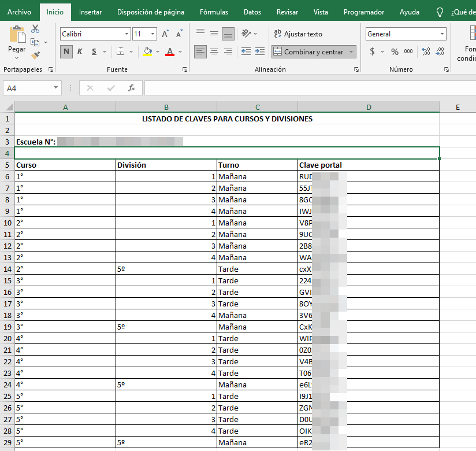Viewport: 476px width, 451px height.
Task: Click the title 'LISTADO DE CLAVES PARA CURSOS Y DIVISIONES'
Action: (227, 119)
